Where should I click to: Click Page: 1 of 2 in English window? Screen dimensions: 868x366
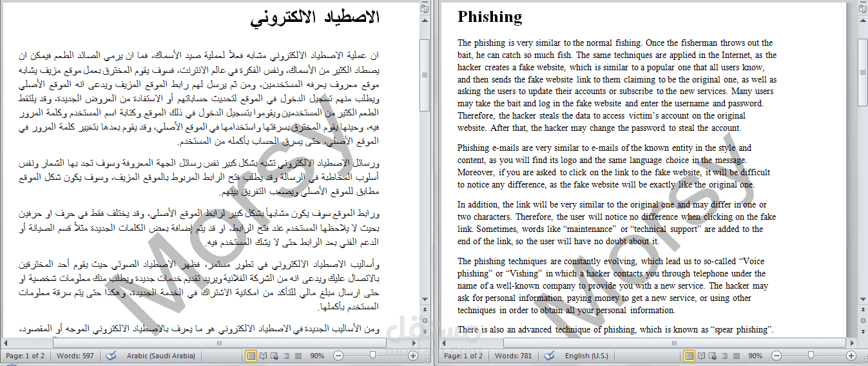click(463, 356)
